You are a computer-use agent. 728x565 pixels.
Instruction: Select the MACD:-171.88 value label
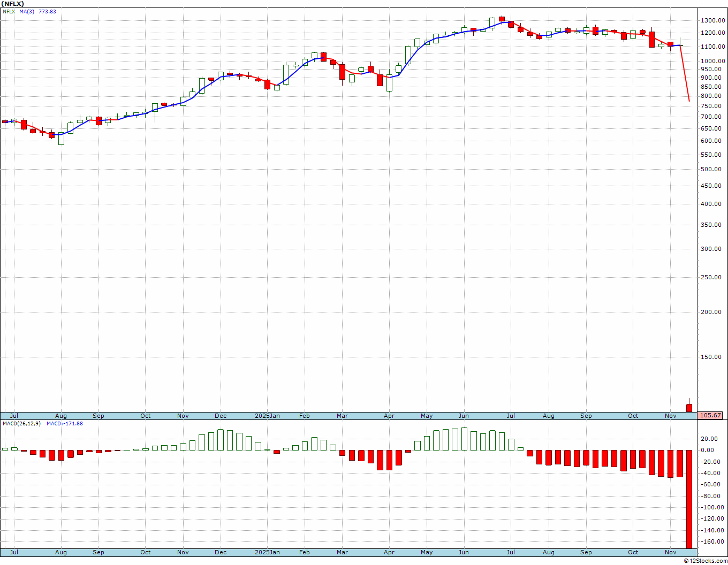[65, 424]
